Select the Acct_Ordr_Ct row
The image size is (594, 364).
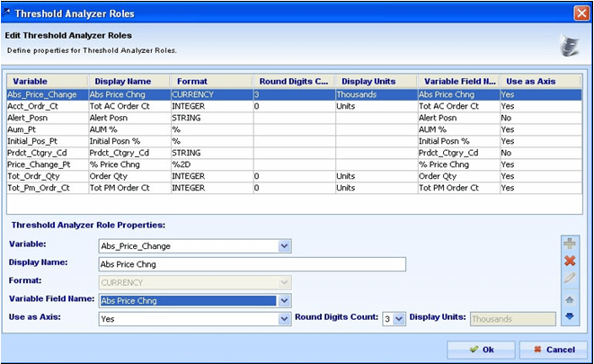coord(295,106)
